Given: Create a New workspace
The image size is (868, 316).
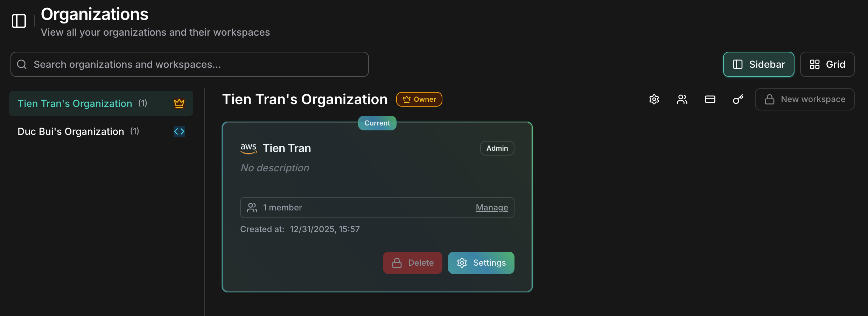Looking at the screenshot, I should point(805,99).
